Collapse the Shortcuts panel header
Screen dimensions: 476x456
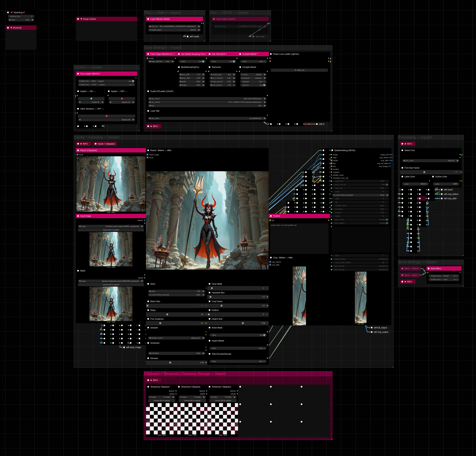point(11,28)
